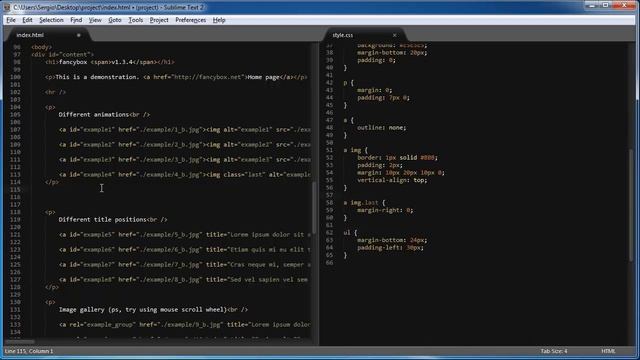640x360 pixels.
Task: Open the Edit menu
Action: [x=27, y=20]
